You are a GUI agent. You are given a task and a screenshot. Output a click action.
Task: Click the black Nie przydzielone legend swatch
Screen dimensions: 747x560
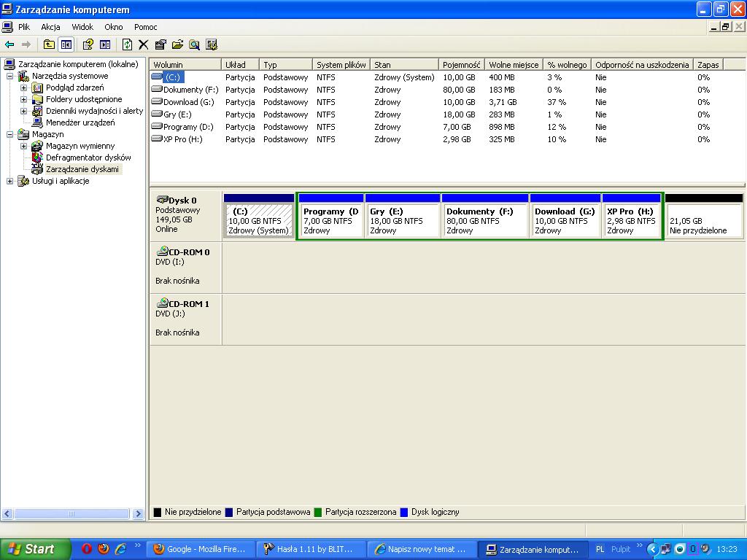point(158,513)
